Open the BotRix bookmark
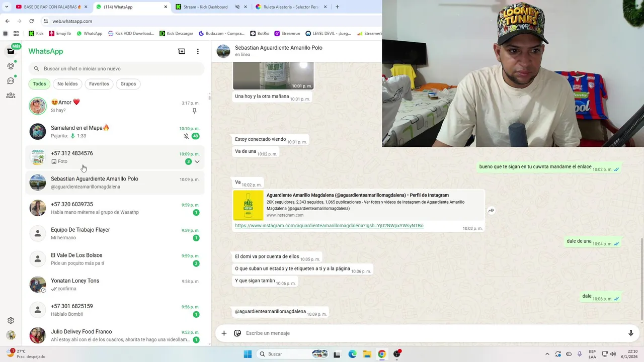Screen dimensions: 644x362 coord(259,34)
